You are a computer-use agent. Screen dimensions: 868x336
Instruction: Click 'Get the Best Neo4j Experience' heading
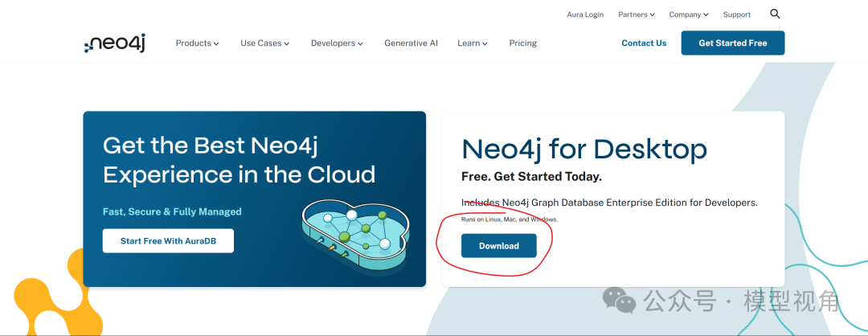coord(240,160)
